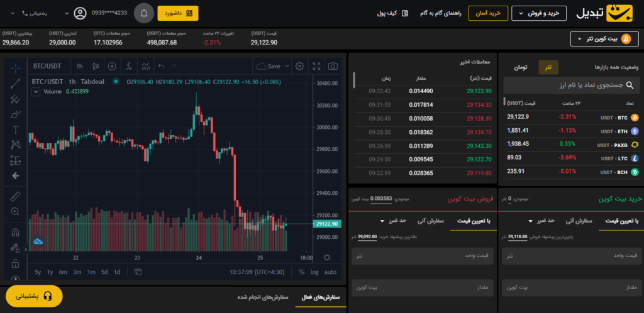This screenshot has width=644, height=313.
Task: Open BTC/USDT symbol search in chart
Action: coord(47,66)
